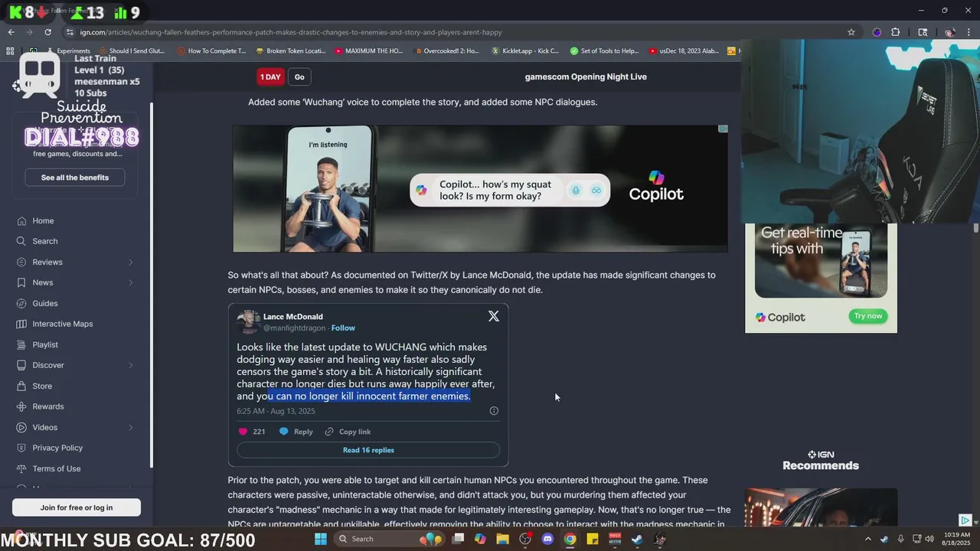980x551 pixels.
Task: Open File Explorer from the taskbar
Action: (503, 539)
